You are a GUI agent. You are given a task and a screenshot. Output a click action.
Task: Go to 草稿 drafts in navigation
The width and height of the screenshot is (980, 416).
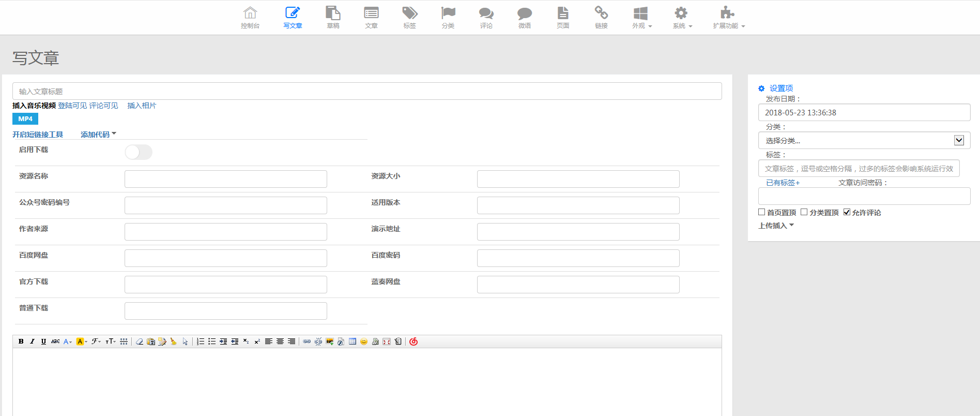(333, 17)
